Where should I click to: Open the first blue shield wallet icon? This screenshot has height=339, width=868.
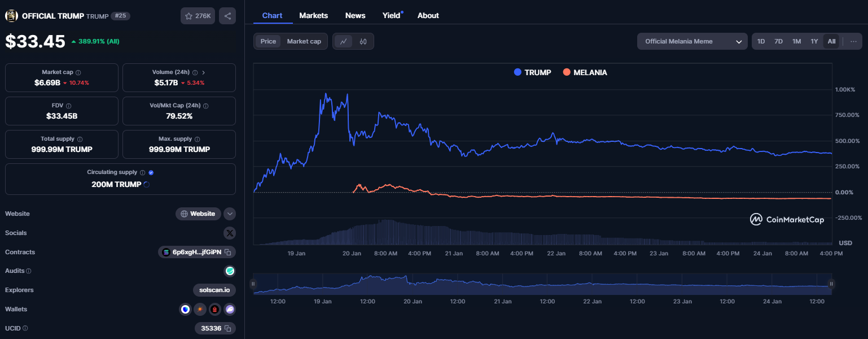pos(185,309)
